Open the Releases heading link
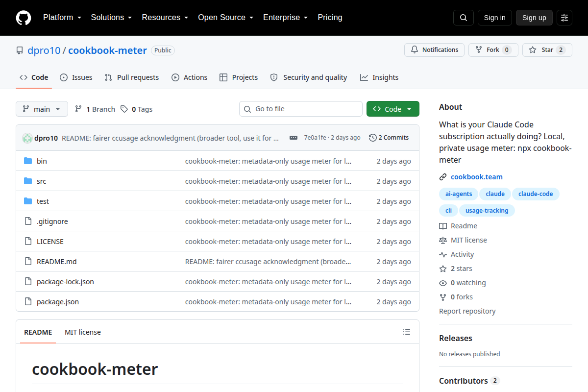 coord(456,338)
